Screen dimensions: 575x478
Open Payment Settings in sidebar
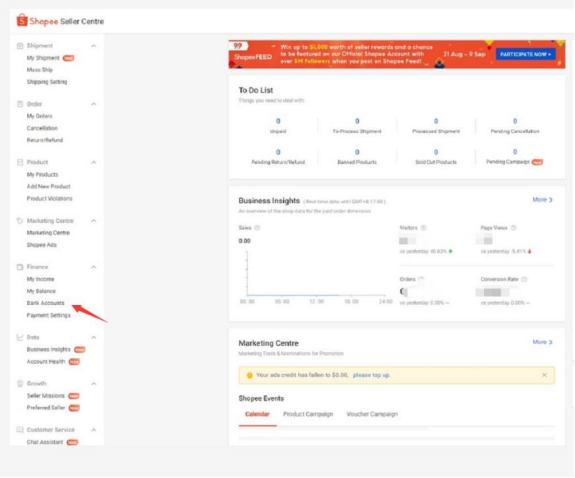point(48,315)
